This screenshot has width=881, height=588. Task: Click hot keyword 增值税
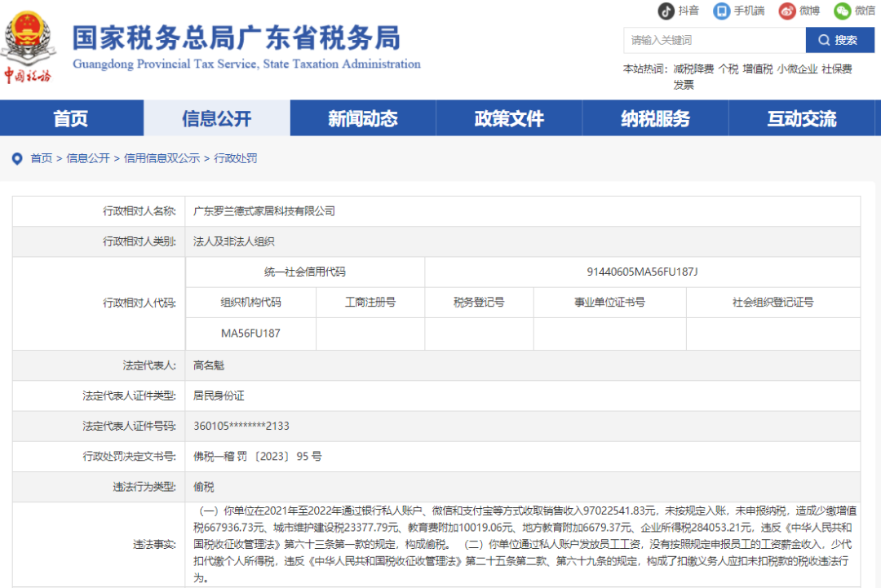point(757,69)
